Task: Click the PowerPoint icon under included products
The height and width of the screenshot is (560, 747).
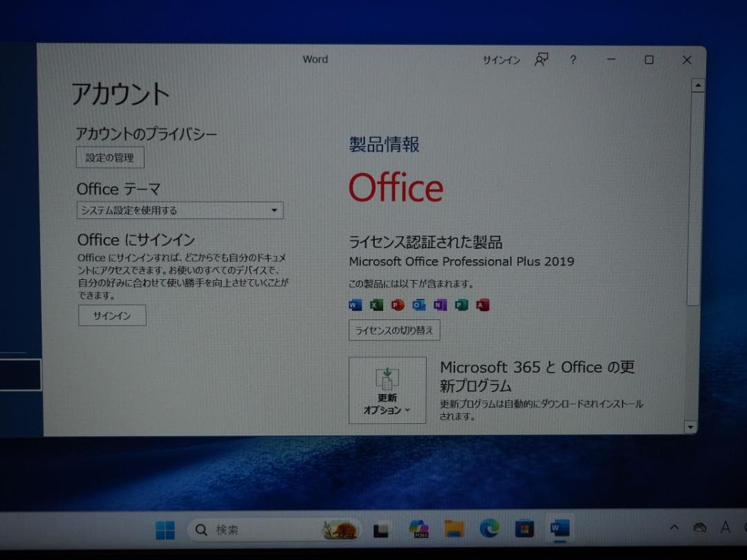Action: tap(398, 305)
